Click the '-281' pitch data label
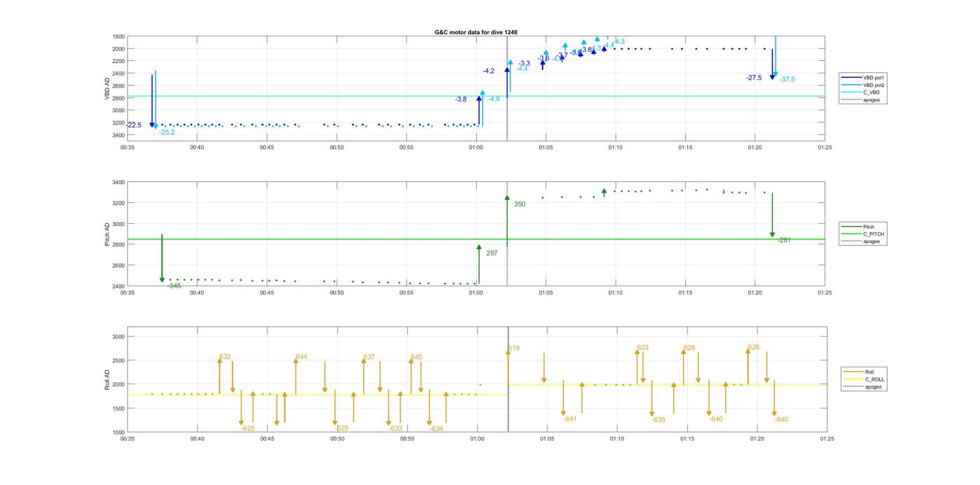The width and height of the screenshot is (980, 485). click(x=784, y=240)
